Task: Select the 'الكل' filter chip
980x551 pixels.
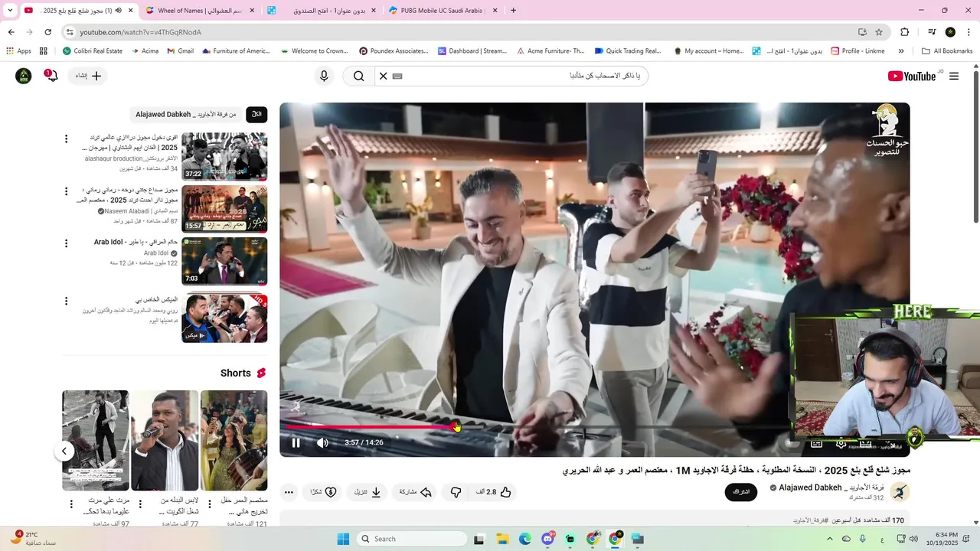Action: point(256,114)
